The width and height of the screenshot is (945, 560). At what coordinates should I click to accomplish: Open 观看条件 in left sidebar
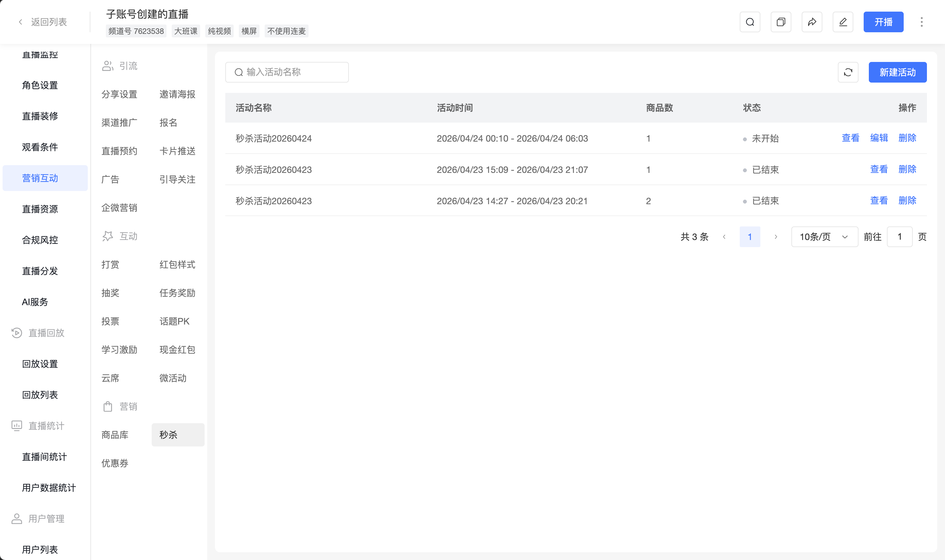click(40, 147)
